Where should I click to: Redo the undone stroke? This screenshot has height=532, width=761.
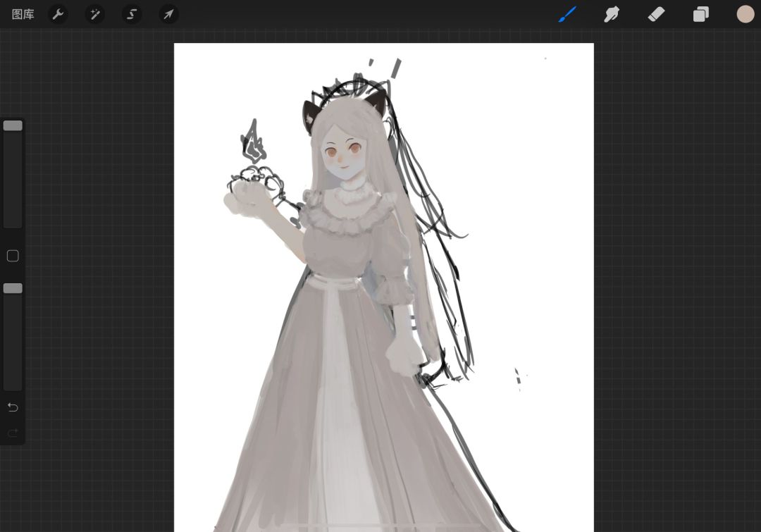pyautogui.click(x=13, y=433)
